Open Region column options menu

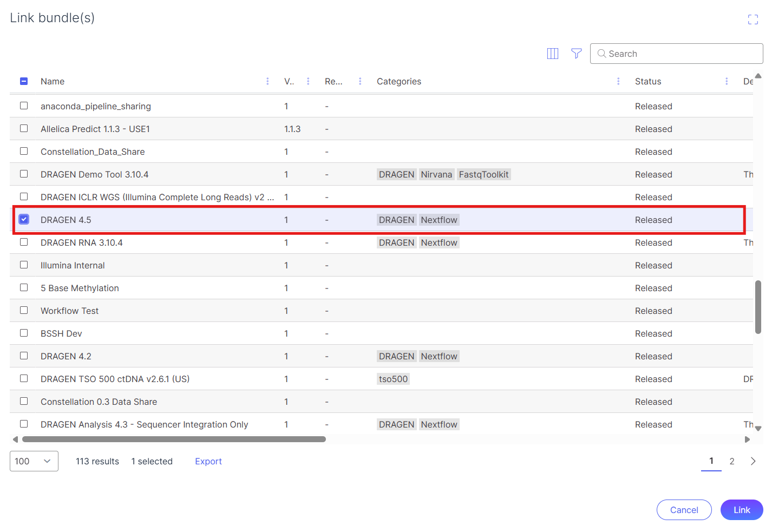pos(360,81)
